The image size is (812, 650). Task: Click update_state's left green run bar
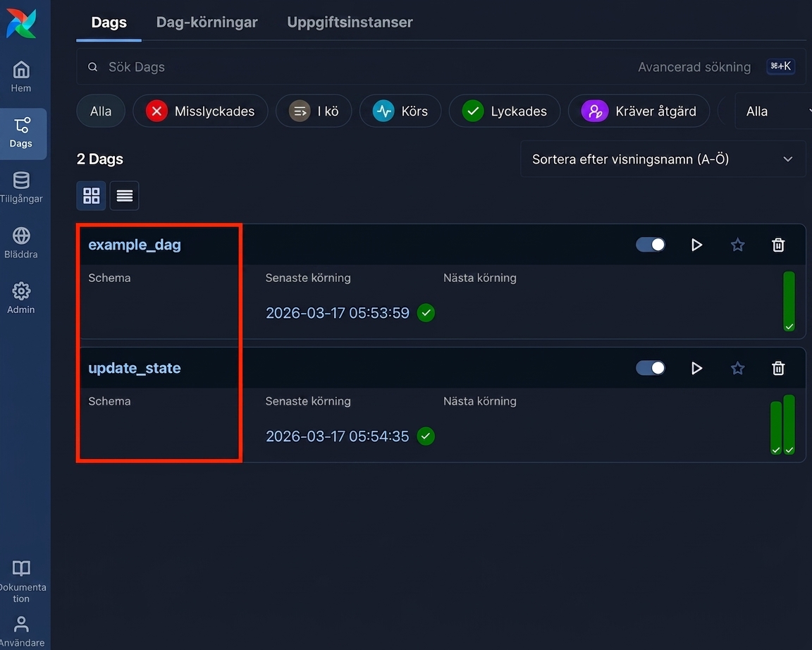(x=776, y=428)
